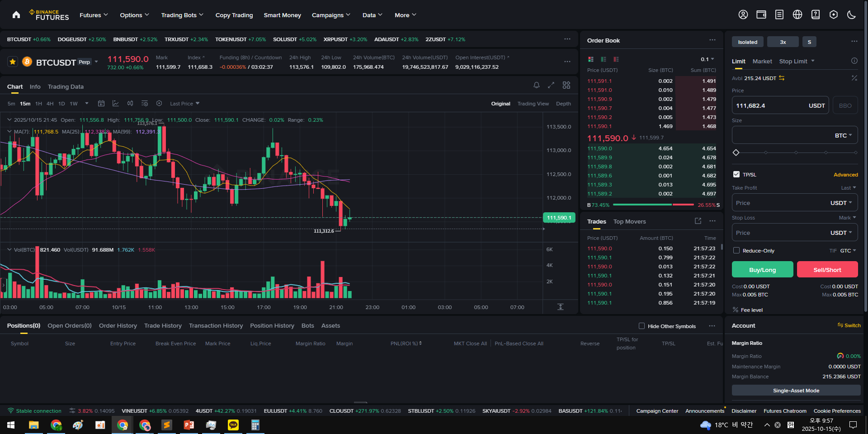Open the Futures dropdown menu
Screen dimensions: 868x434
click(94, 15)
